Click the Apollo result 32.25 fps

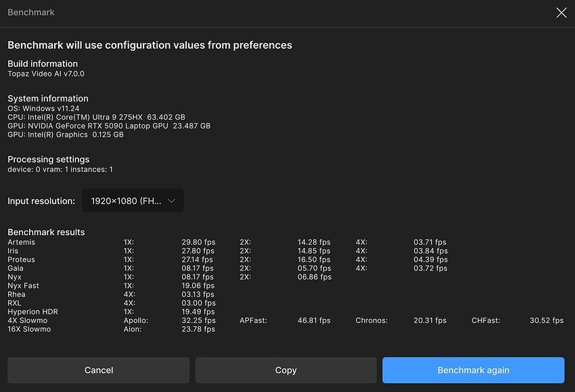coord(198,320)
